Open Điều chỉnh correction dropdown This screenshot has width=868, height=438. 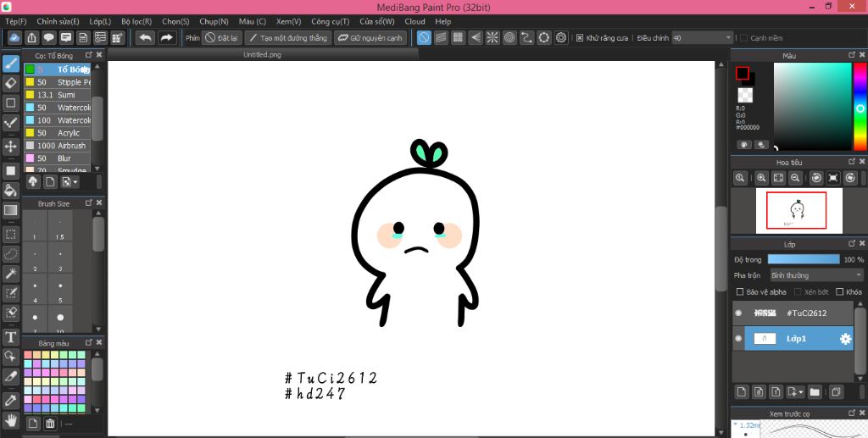point(702,38)
